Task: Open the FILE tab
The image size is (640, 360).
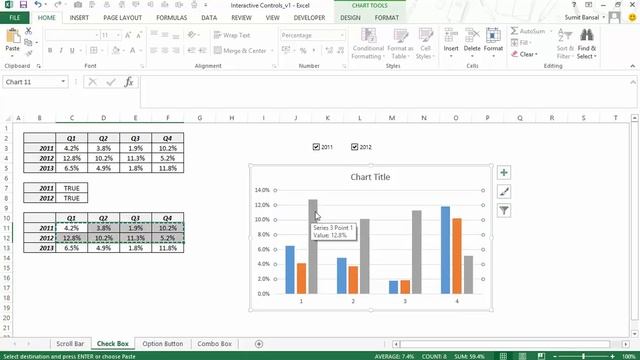Action: point(15,18)
